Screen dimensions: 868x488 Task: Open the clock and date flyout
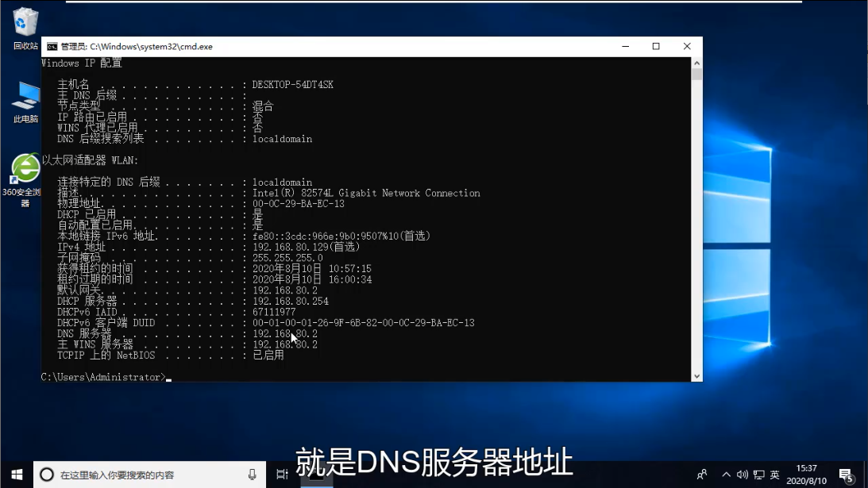pyautogui.click(x=807, y=475)
